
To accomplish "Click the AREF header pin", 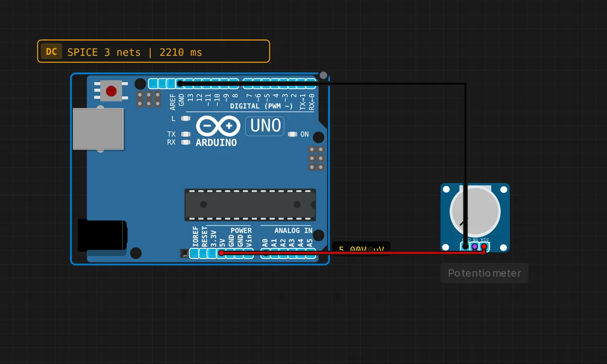I will [x=171, y=83].
